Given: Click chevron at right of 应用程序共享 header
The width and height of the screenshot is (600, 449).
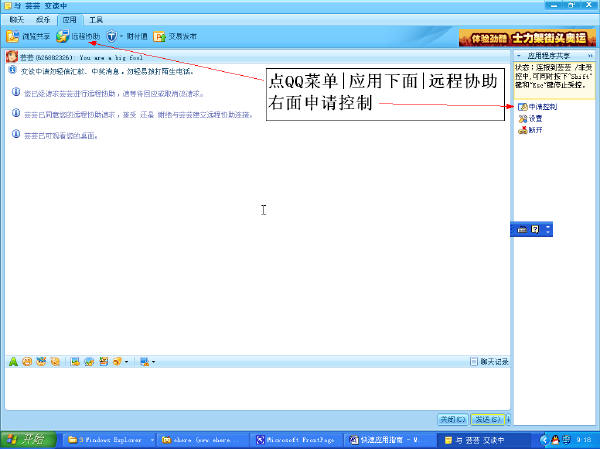Looking at the screenshot, I should pyautogui.click(x=590, y=56).
